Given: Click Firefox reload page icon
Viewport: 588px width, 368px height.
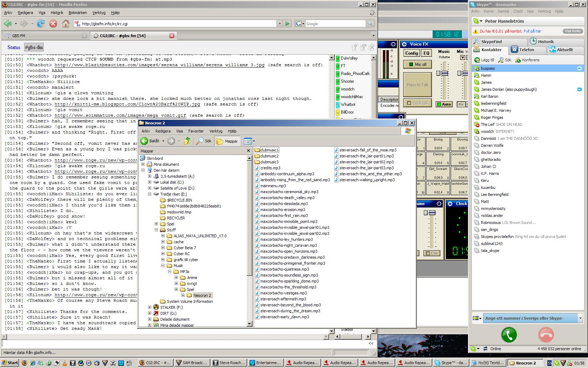Looking at the screenshot, I should click(x=41, y=23).
